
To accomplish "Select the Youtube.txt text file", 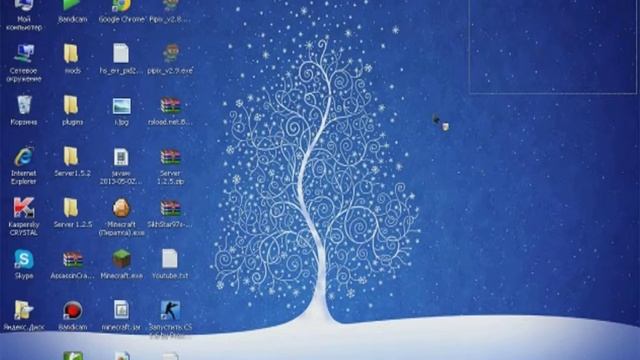I will tap(170, 264).
